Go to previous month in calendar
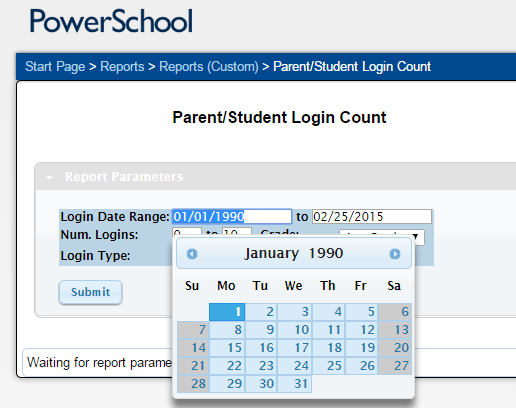This screenshot has width=516, height=408. point(192,254)
